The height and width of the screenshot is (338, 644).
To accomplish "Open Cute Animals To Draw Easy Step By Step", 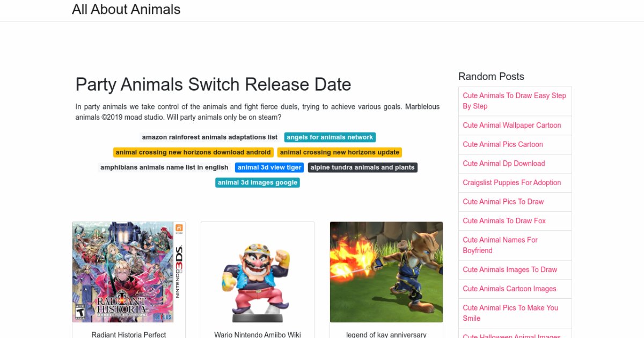I will point(515,101).
